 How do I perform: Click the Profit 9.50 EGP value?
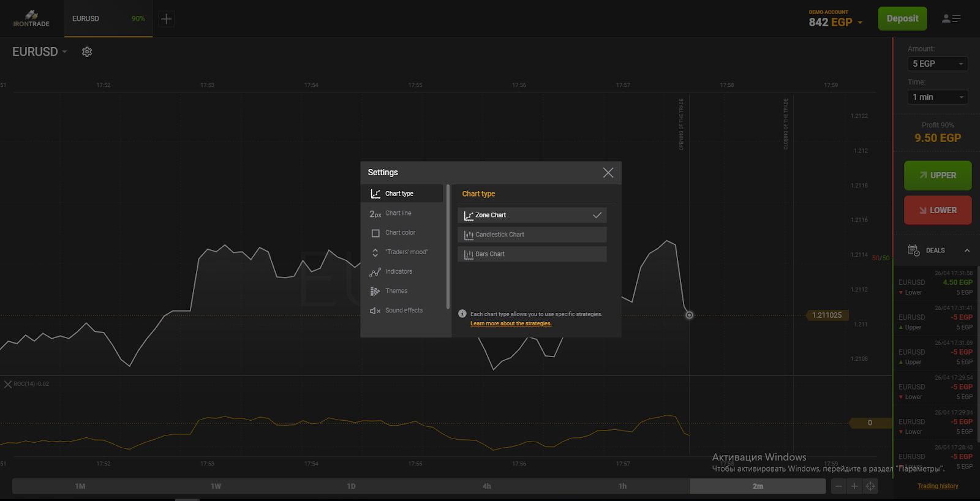pyautogui.click(x=938, y=138)
